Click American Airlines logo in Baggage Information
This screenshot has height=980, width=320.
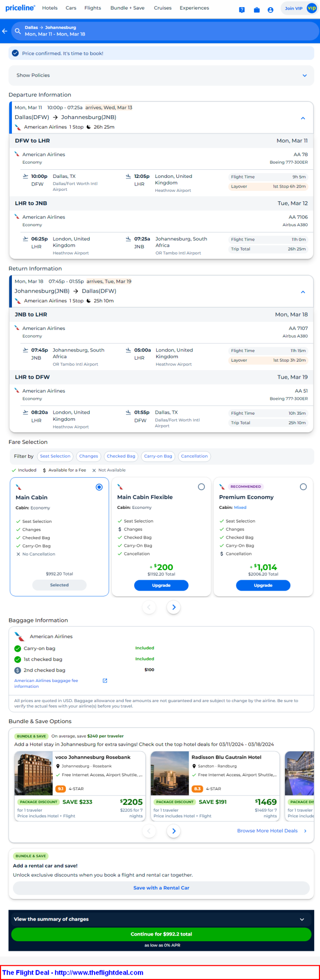click(x=20, y=637)
